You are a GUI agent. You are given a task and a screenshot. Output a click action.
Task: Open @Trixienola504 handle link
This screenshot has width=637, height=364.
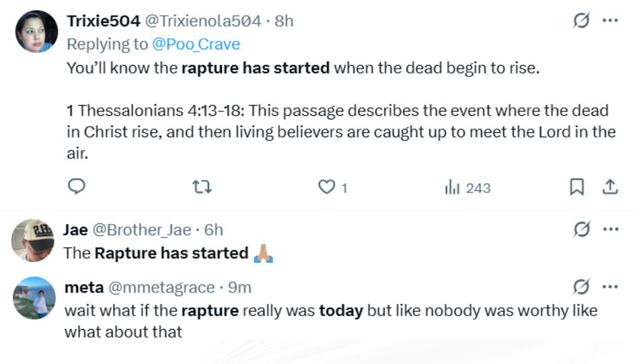[x=203, y=21]
